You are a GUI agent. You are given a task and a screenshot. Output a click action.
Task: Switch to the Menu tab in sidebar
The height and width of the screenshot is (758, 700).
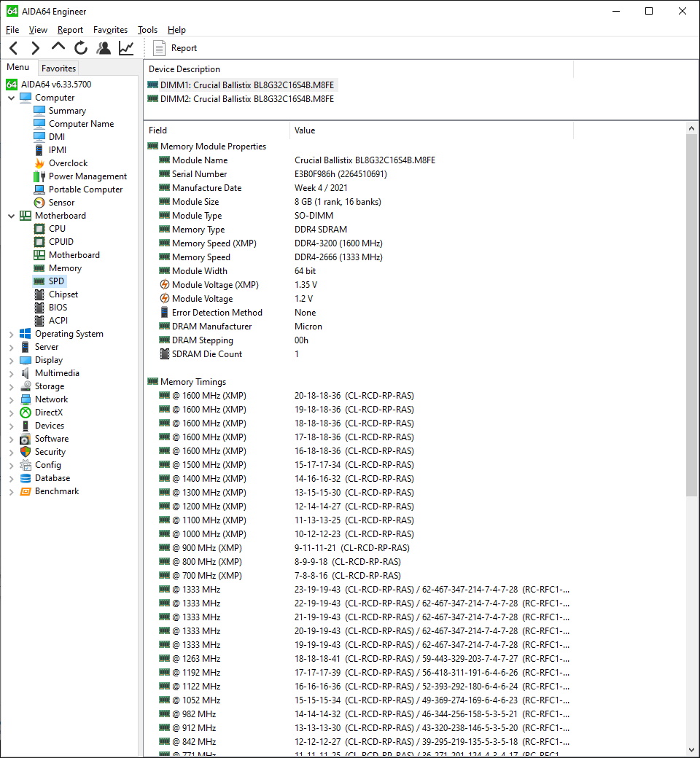pos(18,67)
